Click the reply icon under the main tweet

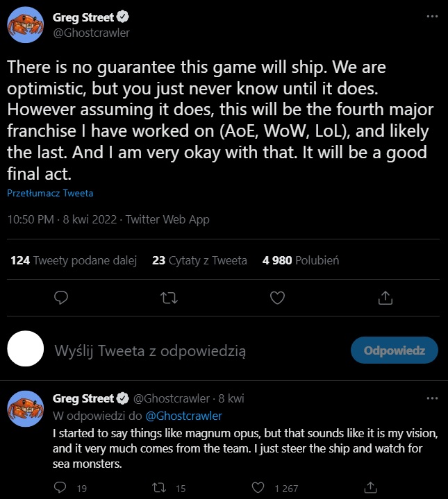coord(61,298)
